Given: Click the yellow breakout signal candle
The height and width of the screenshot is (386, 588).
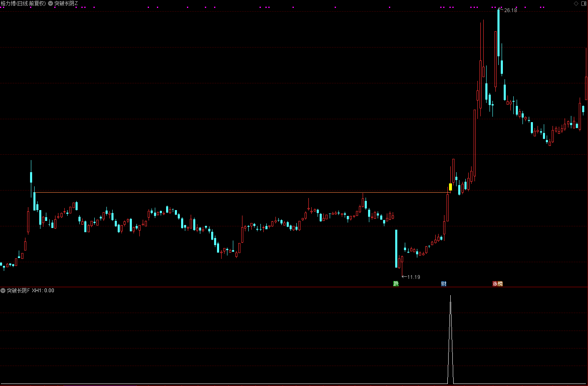Looking at the screenshot, I should [x=450, y=187].
